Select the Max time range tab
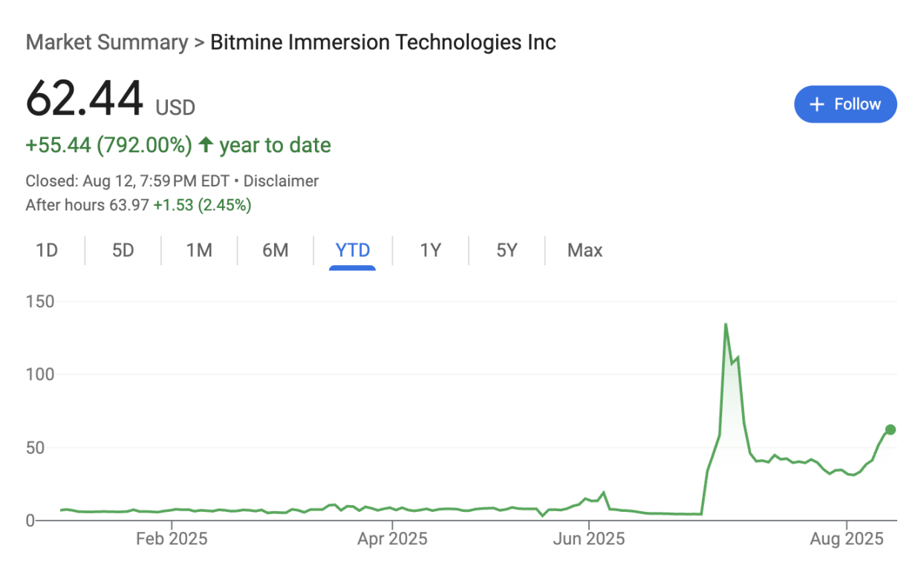924x572 pixels. pos(585,250)
